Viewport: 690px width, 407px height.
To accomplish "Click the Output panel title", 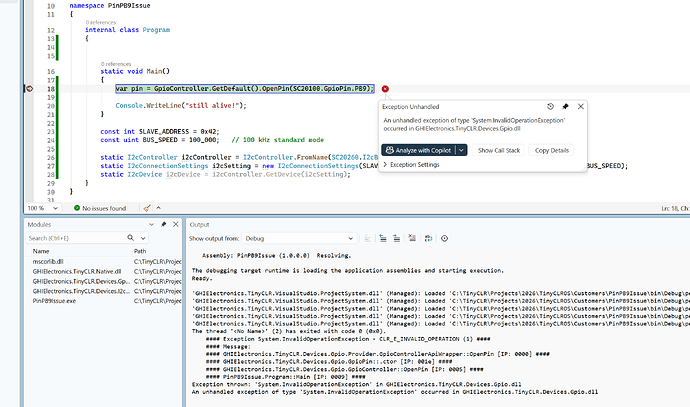I will [x=199, y=224].
